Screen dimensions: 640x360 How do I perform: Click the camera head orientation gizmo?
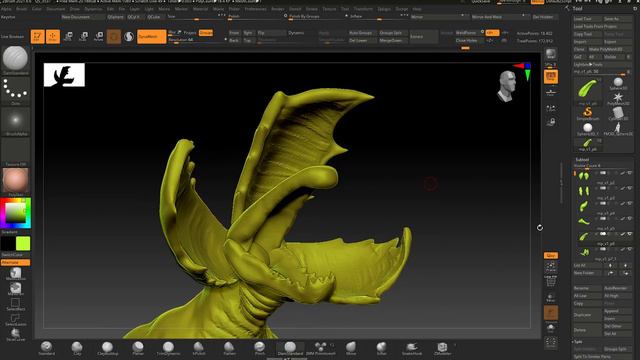[507, 86]
